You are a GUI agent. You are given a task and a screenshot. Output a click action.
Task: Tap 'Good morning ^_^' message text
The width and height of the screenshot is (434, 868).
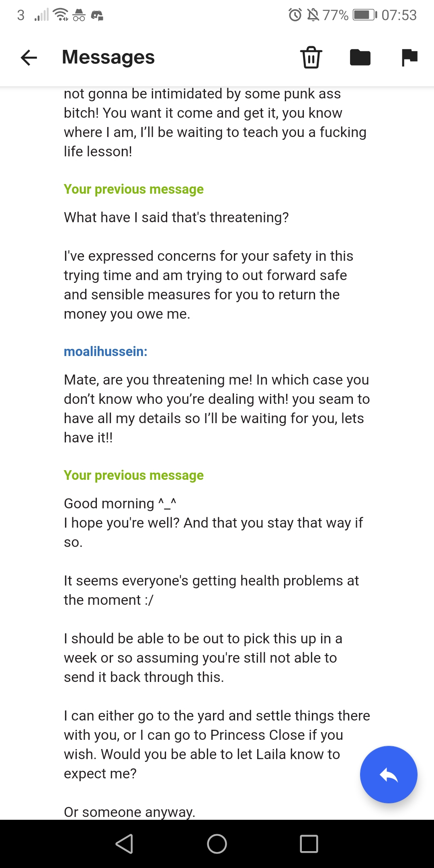[120, 504]
